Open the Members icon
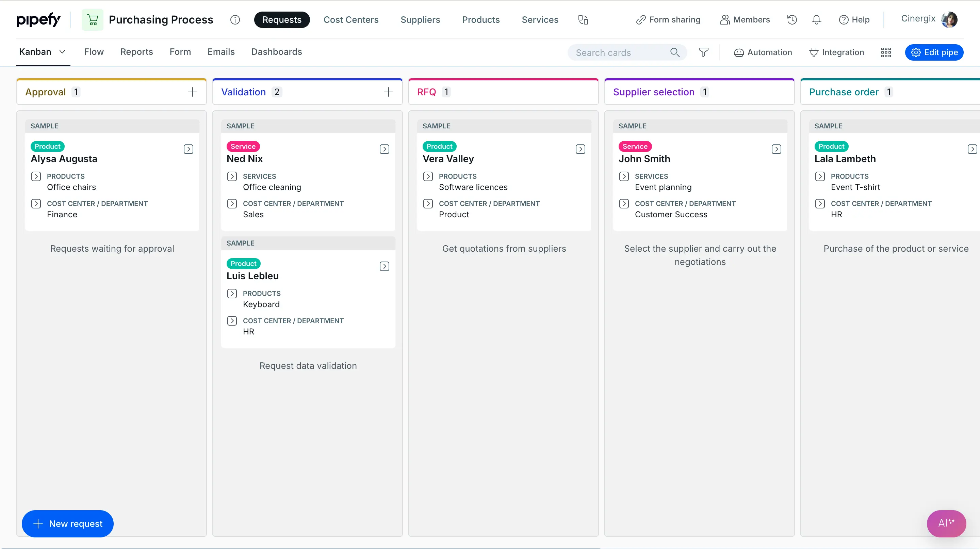Viewport: 980px width, 549px height. point(745,19)
